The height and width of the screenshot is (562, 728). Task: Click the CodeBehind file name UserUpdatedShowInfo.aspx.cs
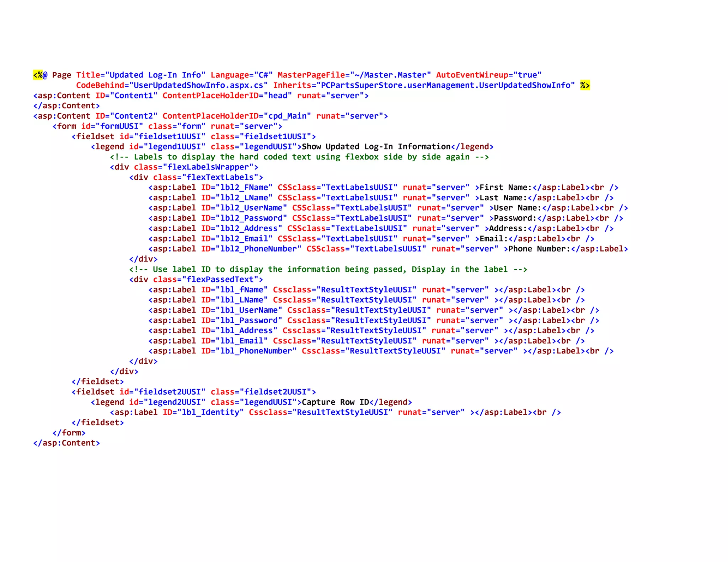click(x=198, y=85)
